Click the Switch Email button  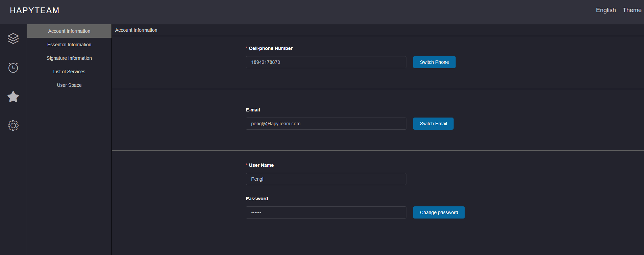pos(433,124)
